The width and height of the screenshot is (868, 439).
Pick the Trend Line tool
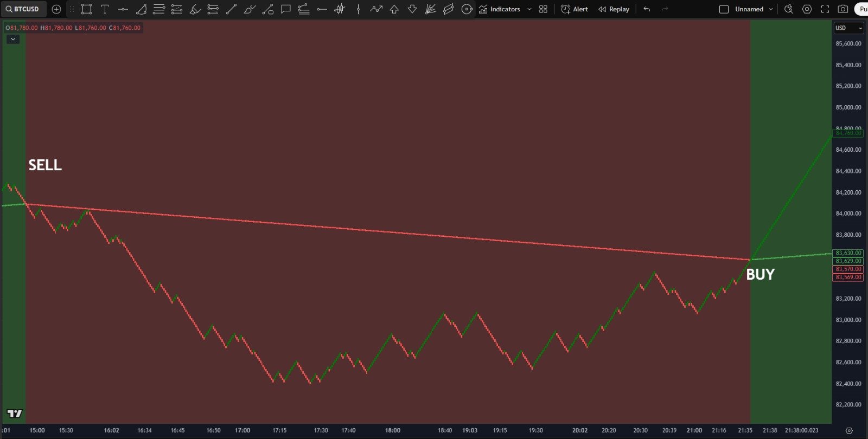coord(231,9)
